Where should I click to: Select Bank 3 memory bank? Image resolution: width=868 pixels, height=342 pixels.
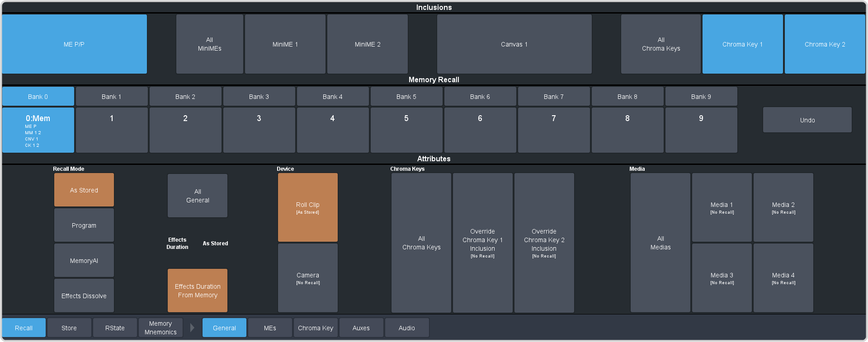(259, 97)
